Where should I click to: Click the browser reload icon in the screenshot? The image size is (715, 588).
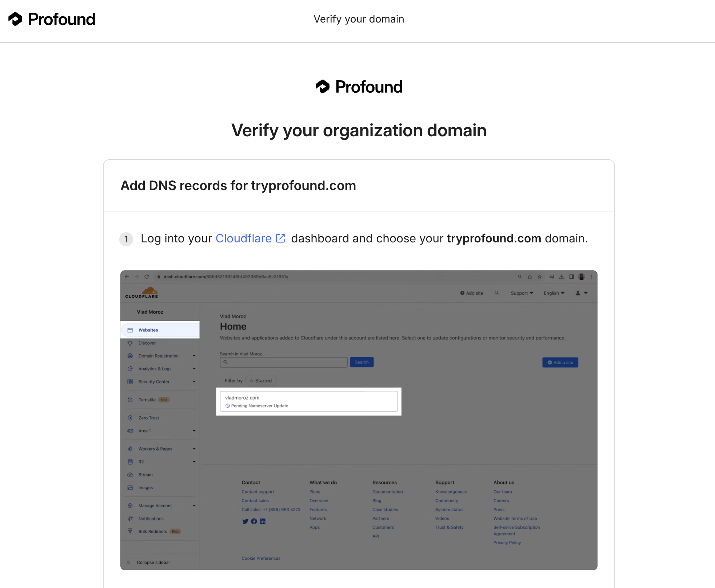point(147,277)
